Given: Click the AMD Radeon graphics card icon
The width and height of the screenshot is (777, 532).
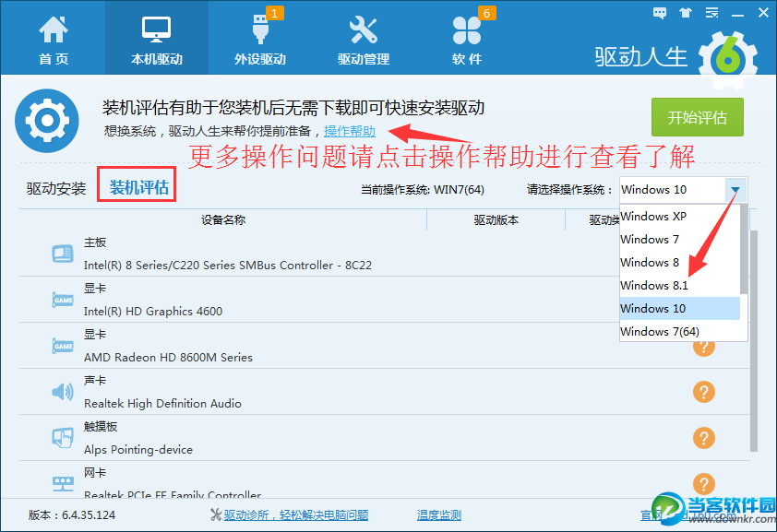Looking at the screenshot, I should (63, 346).
